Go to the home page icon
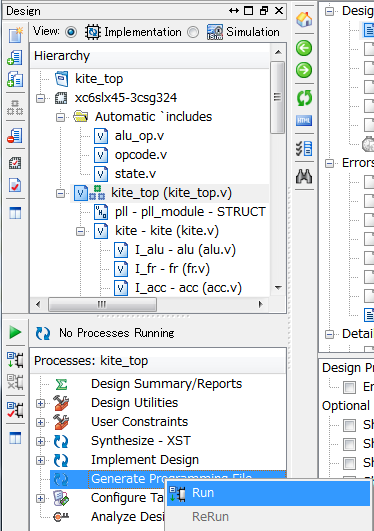The image size is (374, 531). click(x=304, y=19)
